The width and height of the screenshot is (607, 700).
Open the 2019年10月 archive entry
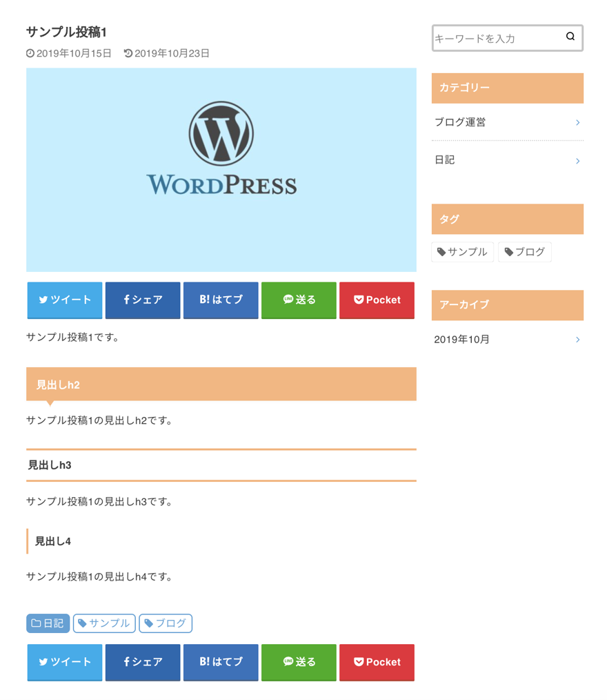coord(507,340)
